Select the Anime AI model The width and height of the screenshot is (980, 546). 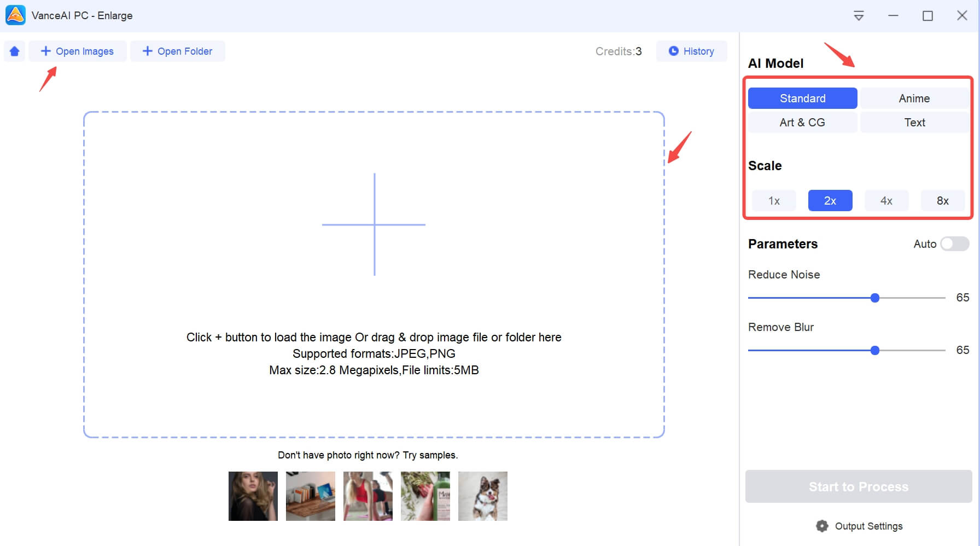click(x=914, y=98)
